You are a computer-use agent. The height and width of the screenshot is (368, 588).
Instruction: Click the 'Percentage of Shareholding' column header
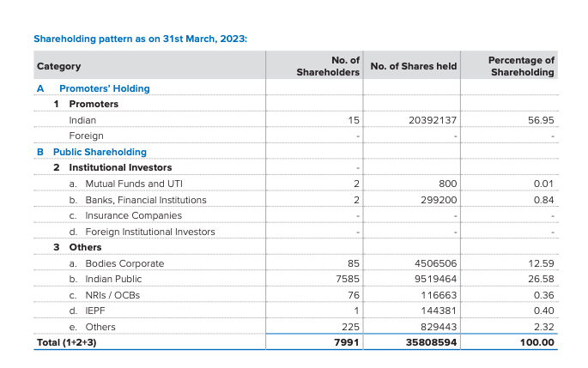click(x=521, y=66)
